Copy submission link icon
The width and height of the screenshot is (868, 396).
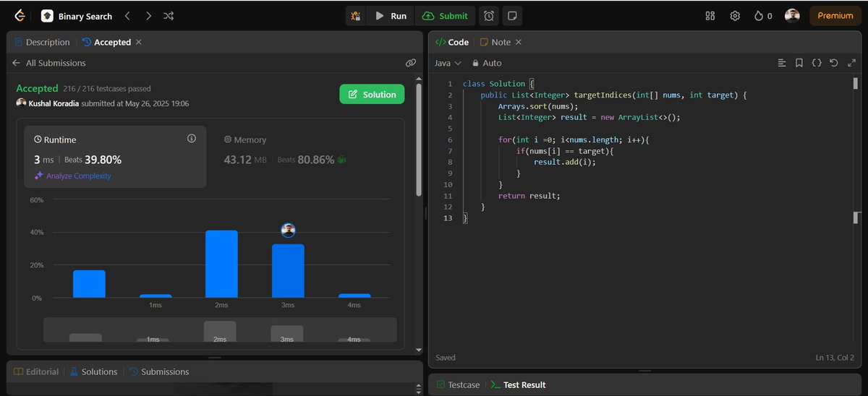click(x=410, y=63)
